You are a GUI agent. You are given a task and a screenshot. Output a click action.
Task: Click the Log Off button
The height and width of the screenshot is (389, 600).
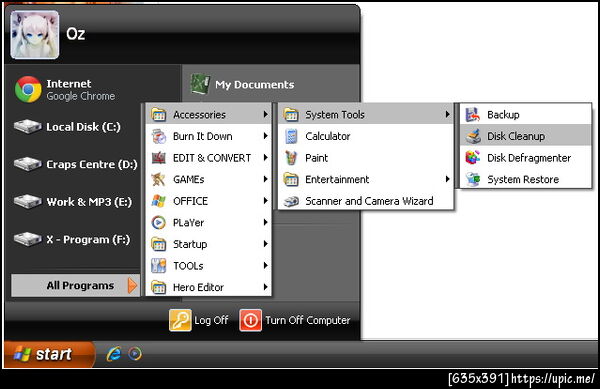(199, 320)
